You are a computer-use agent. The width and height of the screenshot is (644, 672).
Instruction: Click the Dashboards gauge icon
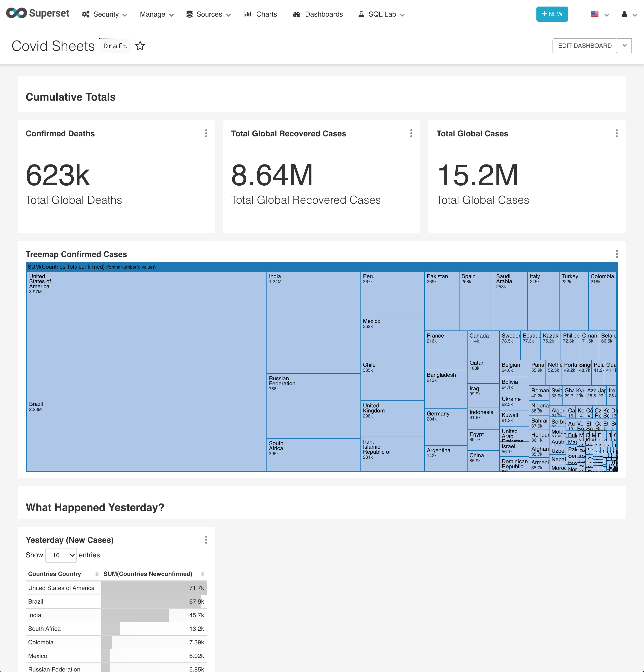tap(296, 14)
